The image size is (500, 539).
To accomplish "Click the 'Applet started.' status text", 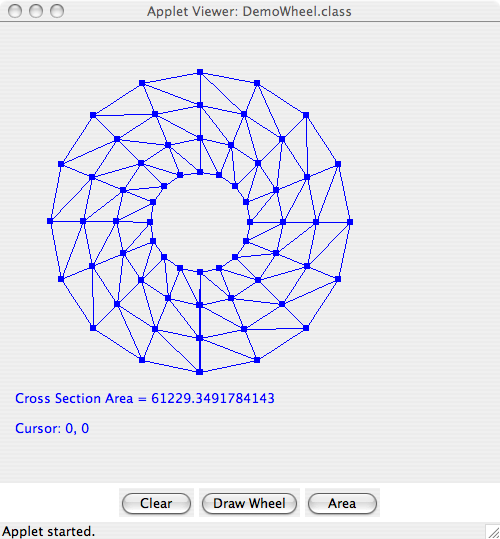I will (x=48, y=531).
